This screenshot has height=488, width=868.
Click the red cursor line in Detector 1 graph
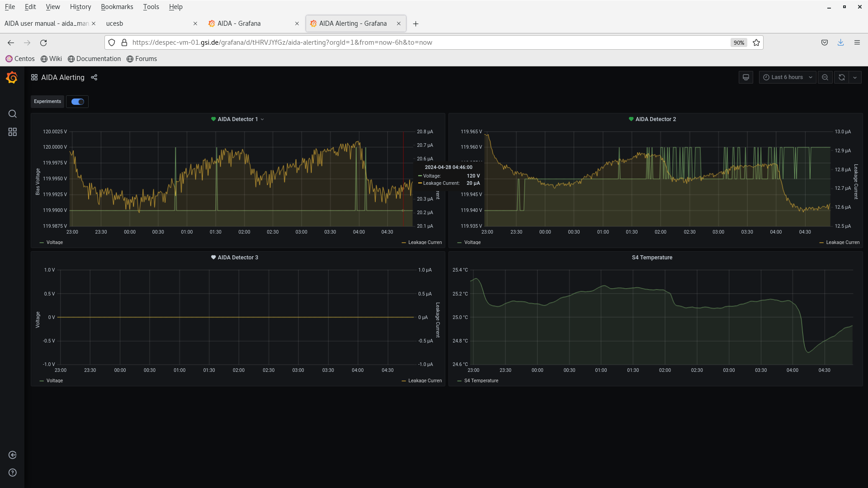[403, 179]
